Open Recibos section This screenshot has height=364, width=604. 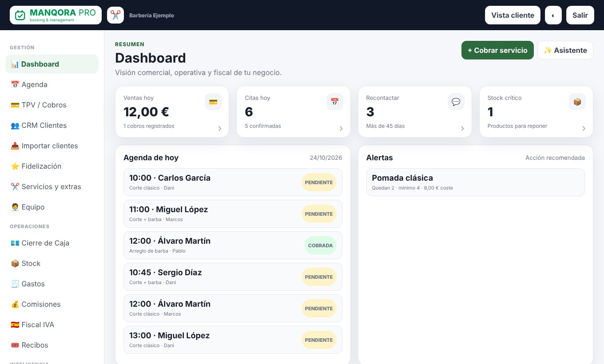52,345
